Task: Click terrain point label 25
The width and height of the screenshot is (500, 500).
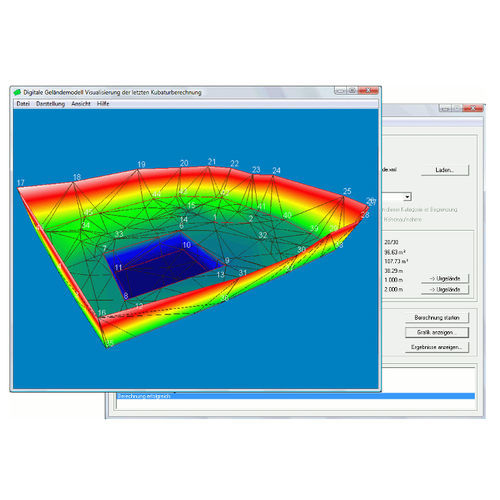Action: click(347, 191)
